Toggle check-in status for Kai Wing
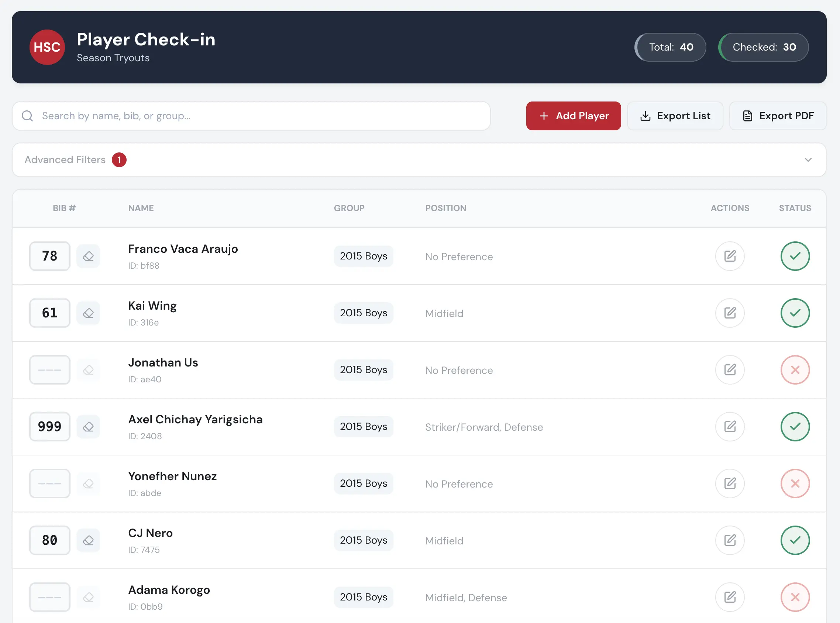The image size is (840, 623). point(795,313)
